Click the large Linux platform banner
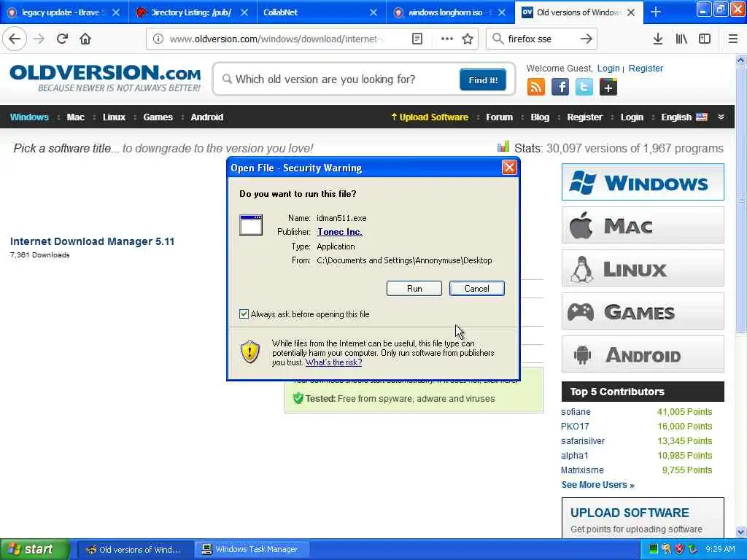Image resolution: width=747 pixels, height=560 pixels. point(643,268)
